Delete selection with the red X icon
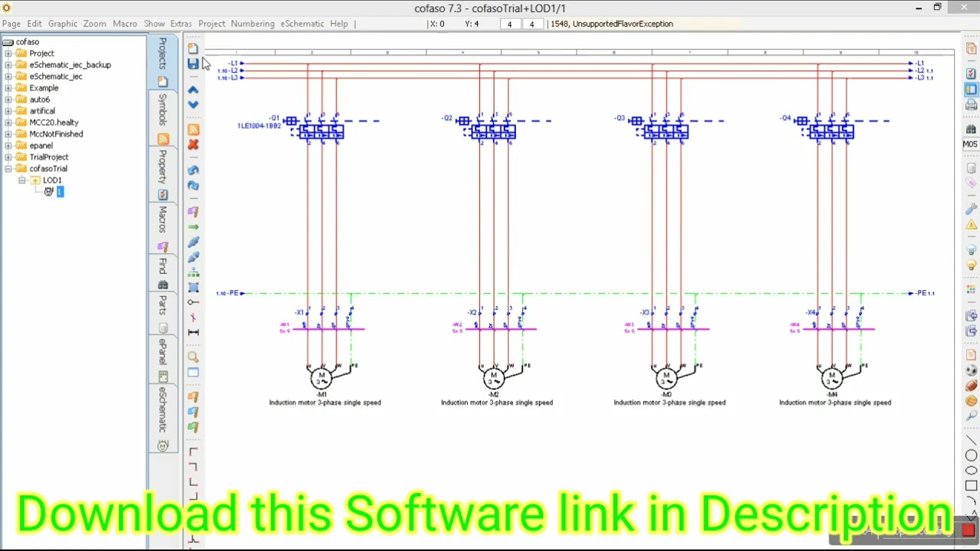This screenshot has width=980, height=551. coord(193,145)
